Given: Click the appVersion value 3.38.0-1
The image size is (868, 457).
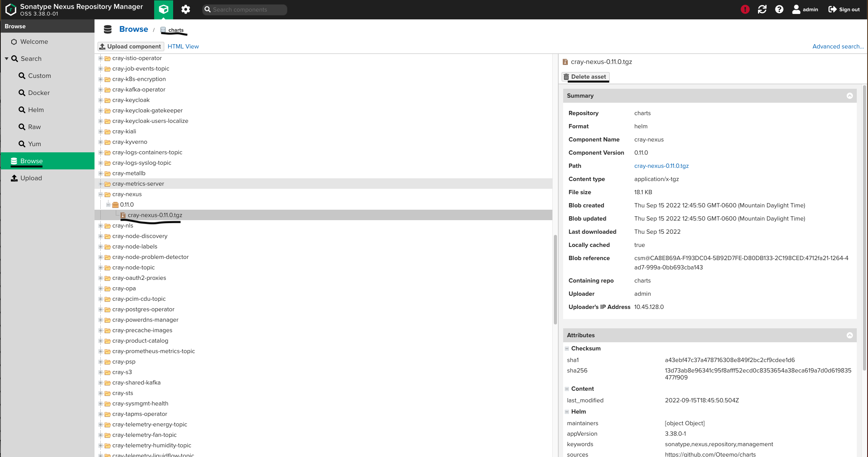Looking at the screenshot, I should tap(675, 434).
